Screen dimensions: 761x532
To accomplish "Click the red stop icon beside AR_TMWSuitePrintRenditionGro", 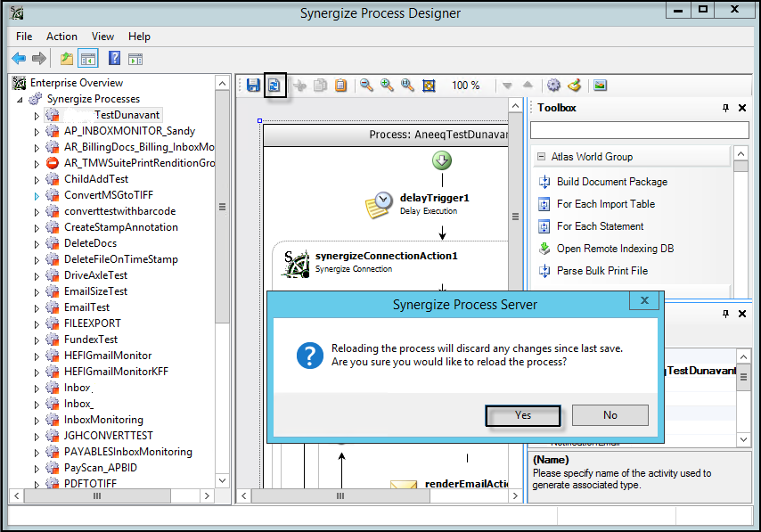I will 53,163.
